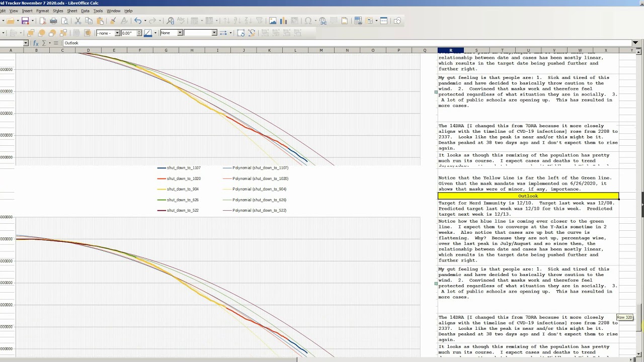Screen dimensions: 644x362
Task: Insert special character with Omega icon
Action: [308, 21]
